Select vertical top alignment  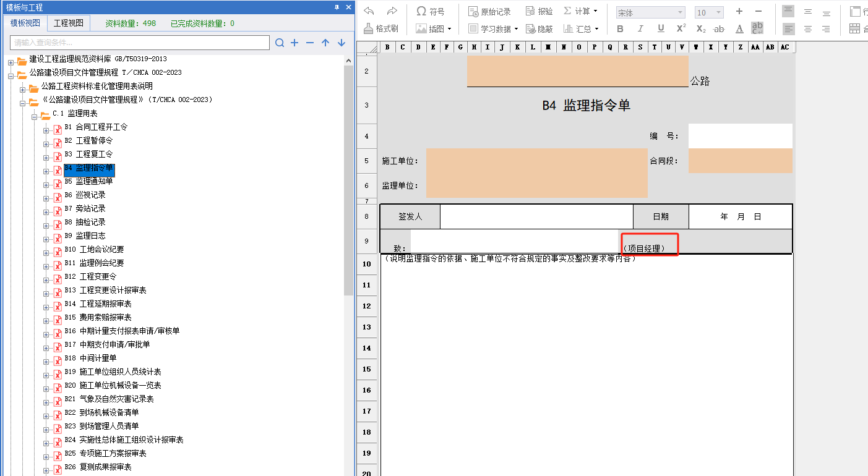point(788,11)
